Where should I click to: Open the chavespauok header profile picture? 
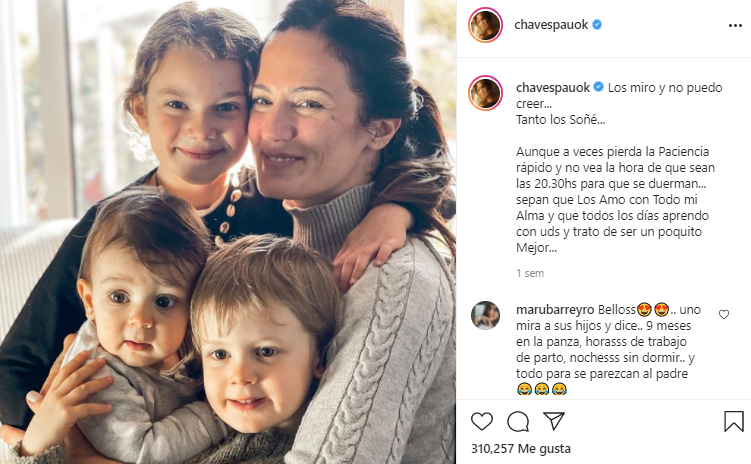coord(485,25)
